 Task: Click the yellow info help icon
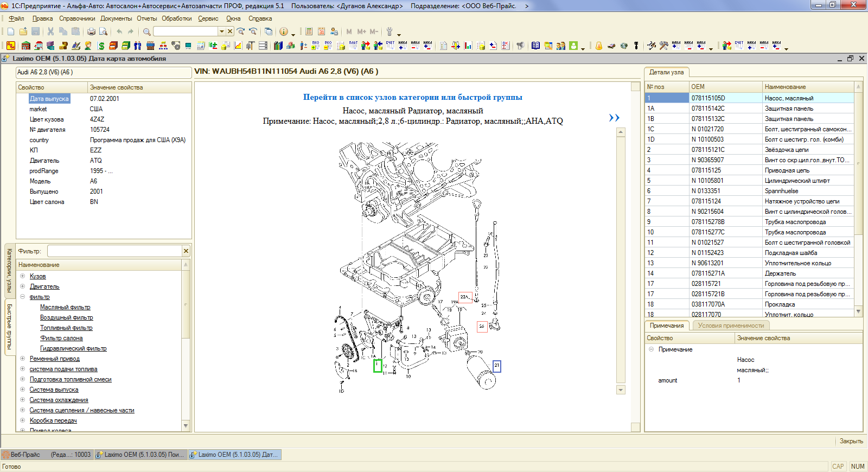284,31
